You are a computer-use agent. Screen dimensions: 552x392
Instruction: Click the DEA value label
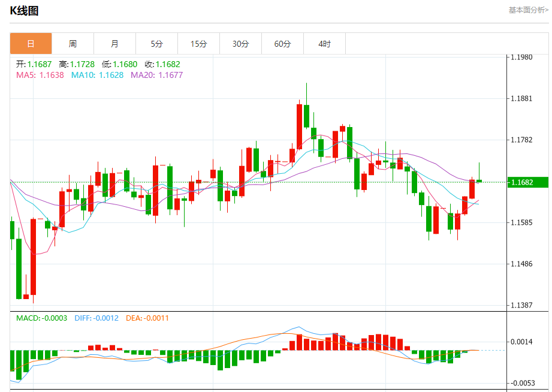tap(147, 318)
